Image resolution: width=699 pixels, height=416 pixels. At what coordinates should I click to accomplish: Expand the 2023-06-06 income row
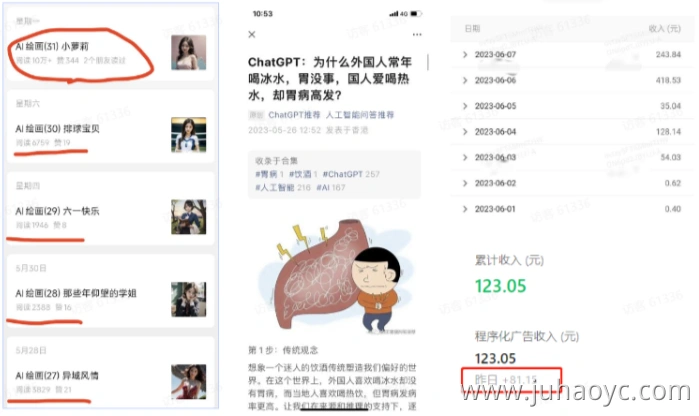point(572,80)
